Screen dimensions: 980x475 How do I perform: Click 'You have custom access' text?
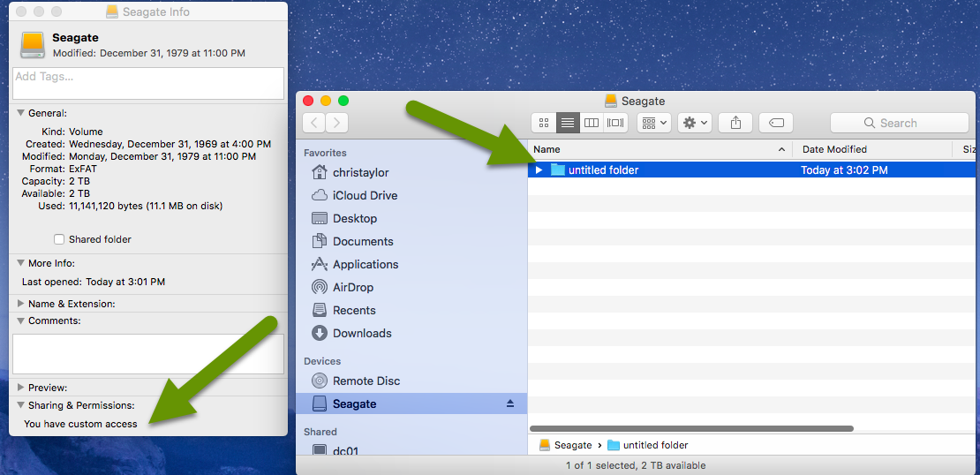tap(80, 424)
